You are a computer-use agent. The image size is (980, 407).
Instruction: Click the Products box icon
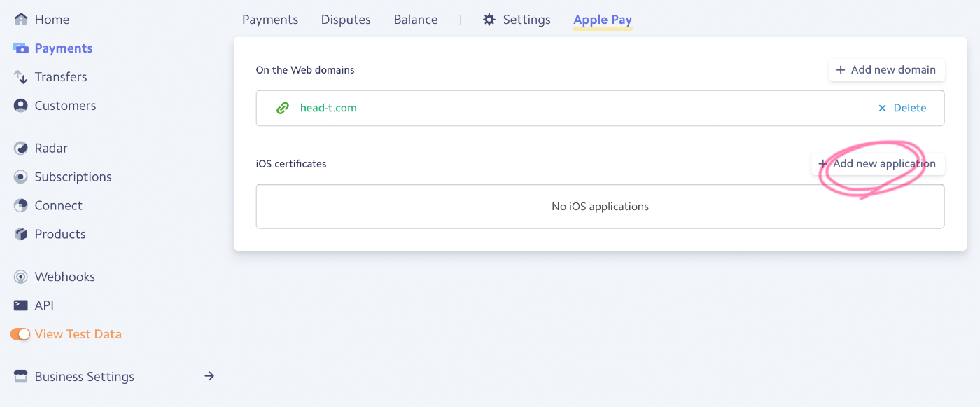tap(21, 235)
